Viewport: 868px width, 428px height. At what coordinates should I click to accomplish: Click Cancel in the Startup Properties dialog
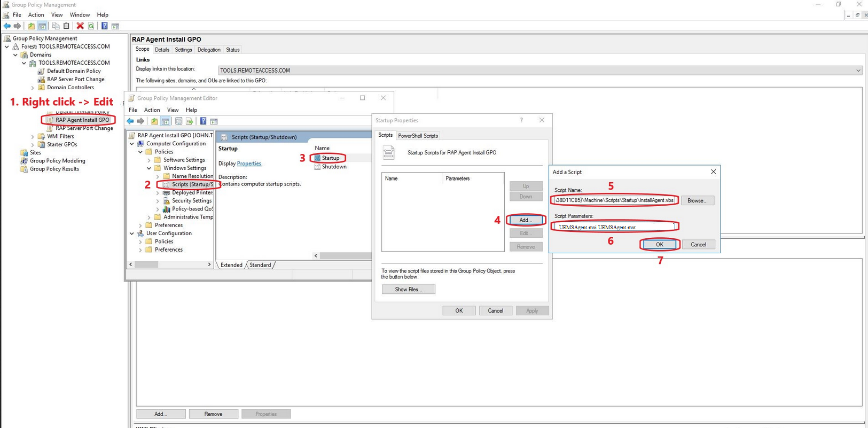[495, 311]
